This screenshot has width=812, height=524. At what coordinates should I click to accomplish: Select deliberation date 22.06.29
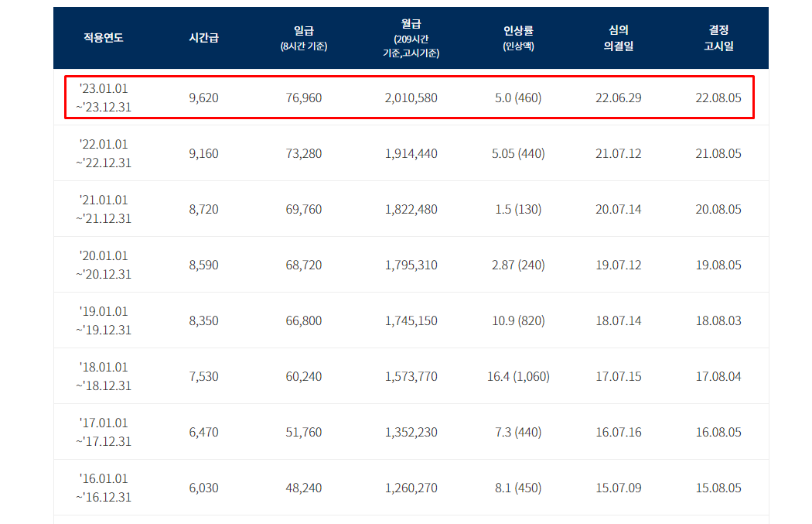pos(619,98)
